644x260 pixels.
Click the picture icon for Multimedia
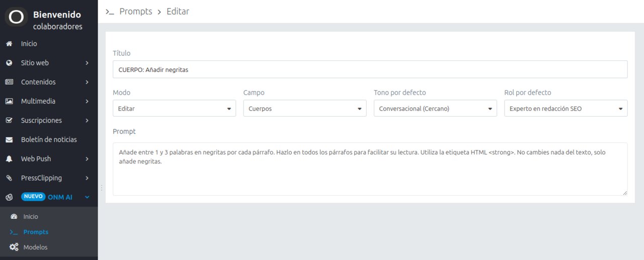click(x=9, y=101)
